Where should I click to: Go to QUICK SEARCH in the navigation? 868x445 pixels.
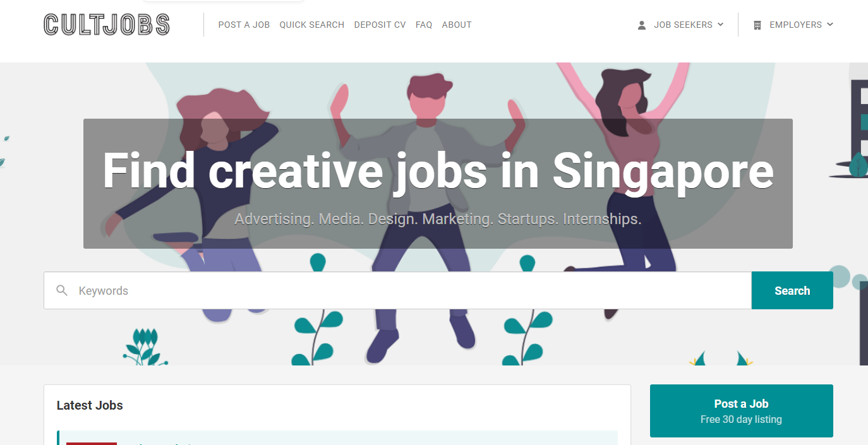pyautogui.click(x=312, y=25)
